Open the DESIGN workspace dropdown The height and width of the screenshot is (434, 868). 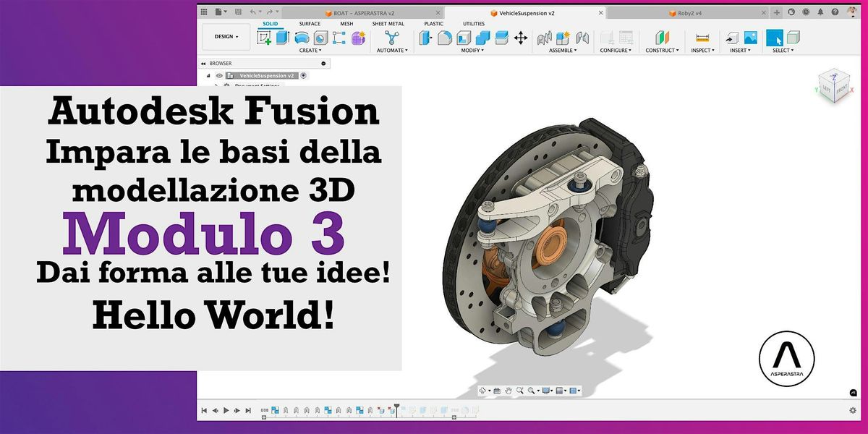226,36
